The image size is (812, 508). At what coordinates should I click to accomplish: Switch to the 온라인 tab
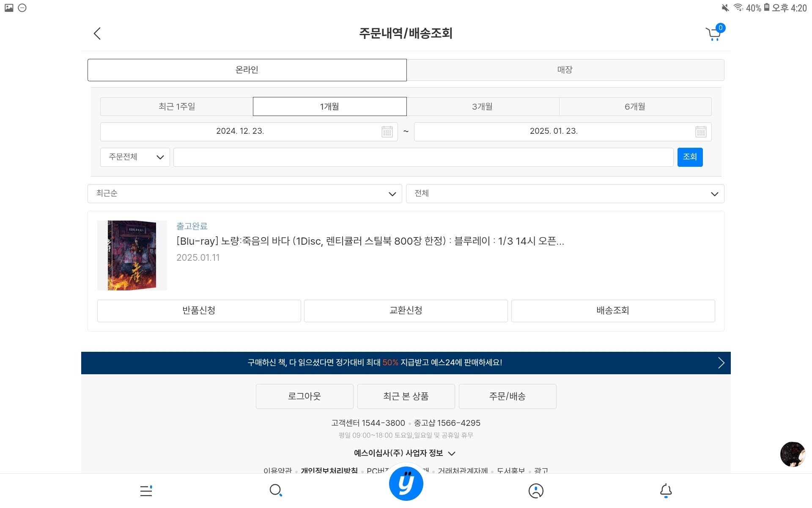(x=247, y=70)
